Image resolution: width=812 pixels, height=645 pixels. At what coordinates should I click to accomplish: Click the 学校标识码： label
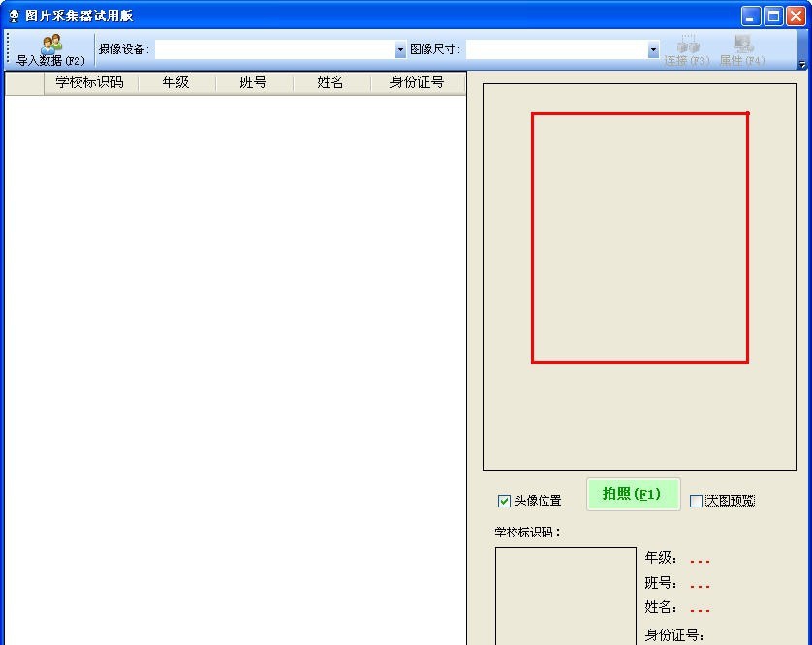pyautogui.click(x=528, y=532)
